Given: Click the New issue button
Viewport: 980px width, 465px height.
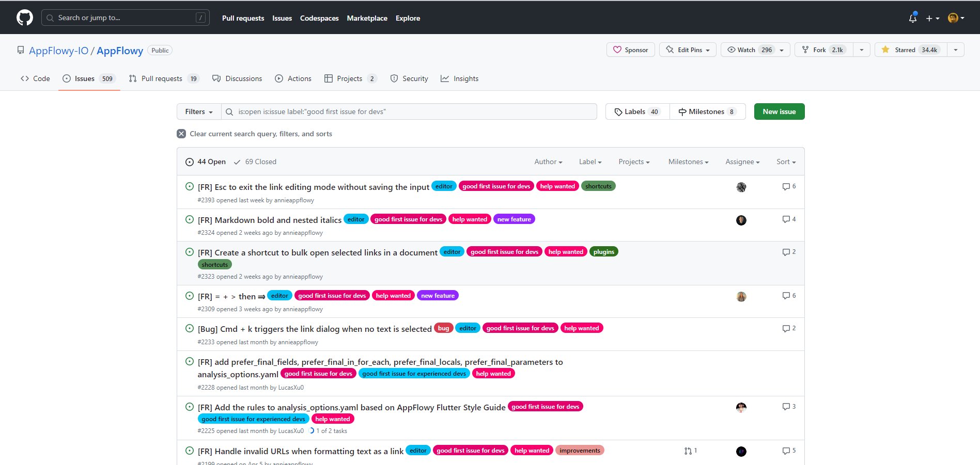Looking at the screenshot, I should tap(779, 111).
